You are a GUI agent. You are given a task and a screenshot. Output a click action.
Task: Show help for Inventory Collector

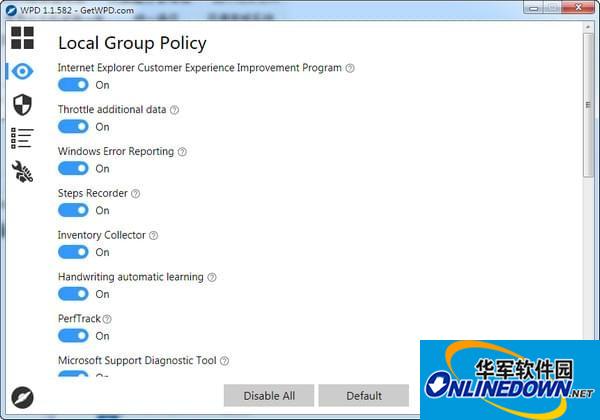pyautogui.click(x=153, y=235)
